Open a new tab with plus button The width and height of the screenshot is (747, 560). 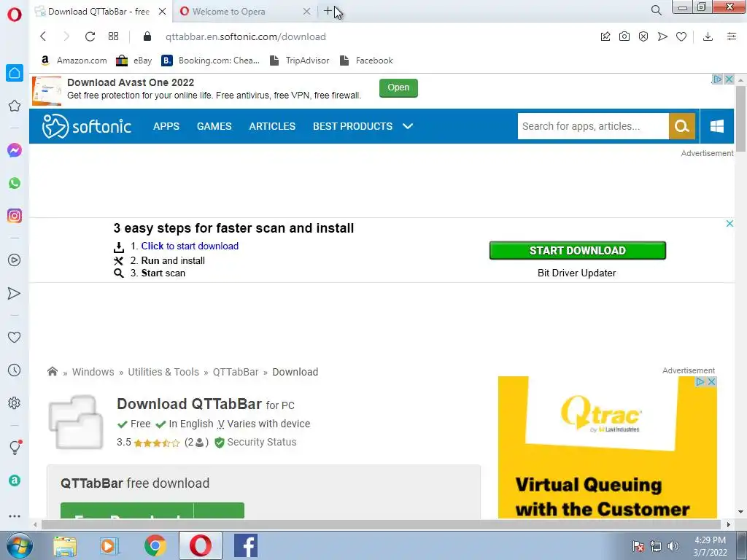click(328, 10)
